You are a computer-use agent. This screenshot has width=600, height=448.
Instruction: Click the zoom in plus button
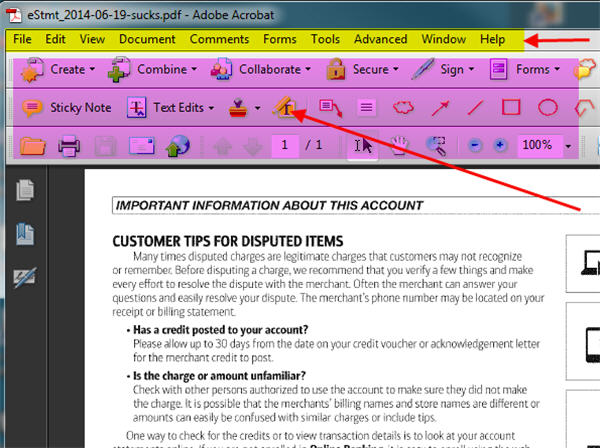click(499, 145)
